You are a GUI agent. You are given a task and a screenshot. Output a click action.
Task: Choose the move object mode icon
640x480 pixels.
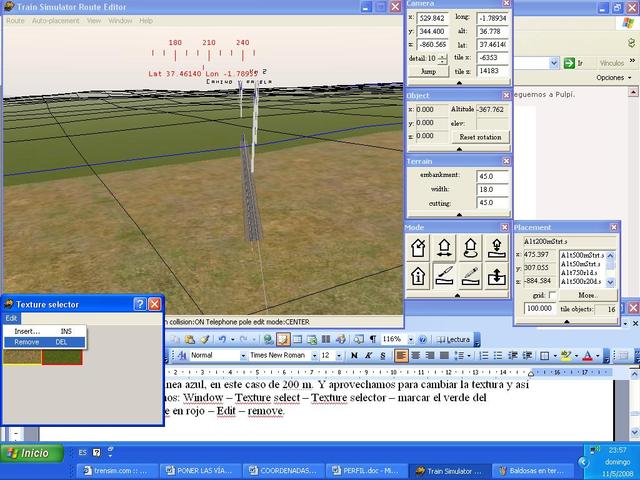click(x=446, y=247)
